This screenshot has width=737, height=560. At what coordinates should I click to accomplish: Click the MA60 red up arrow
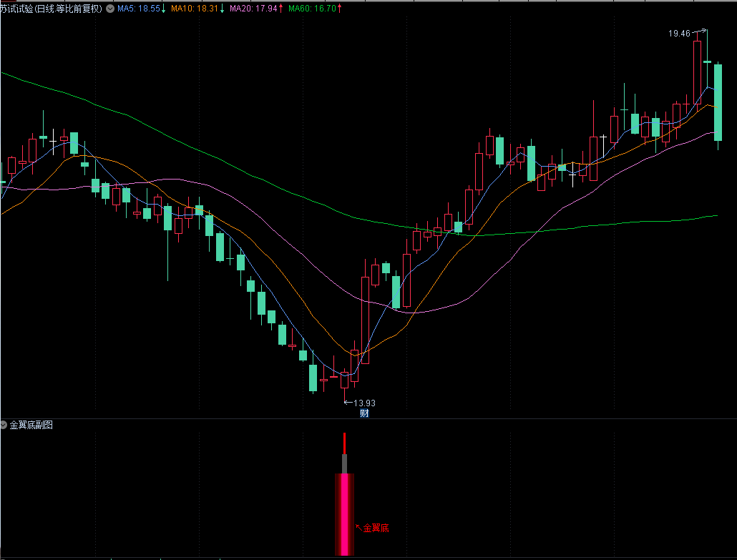click(x=338, y=9)
